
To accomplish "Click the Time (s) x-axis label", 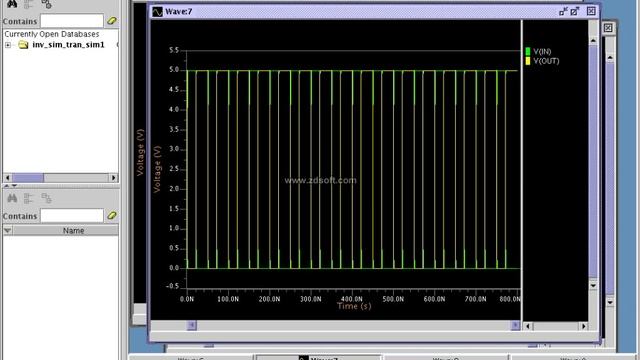I will click(x=354, y=306).
